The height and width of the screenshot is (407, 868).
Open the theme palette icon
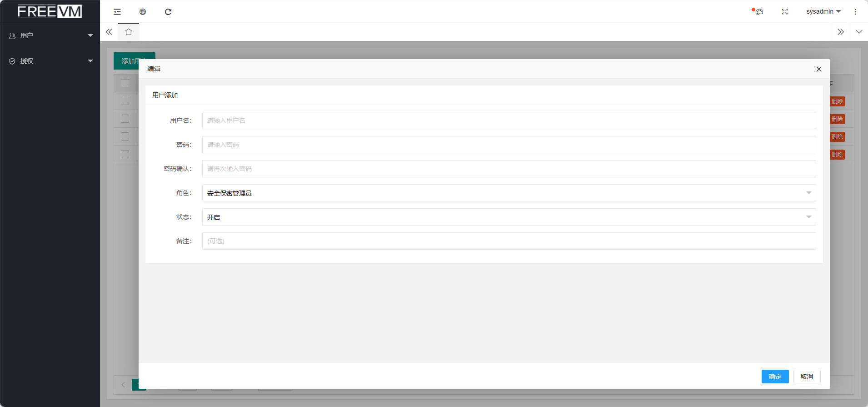click(x=759, y=12)
